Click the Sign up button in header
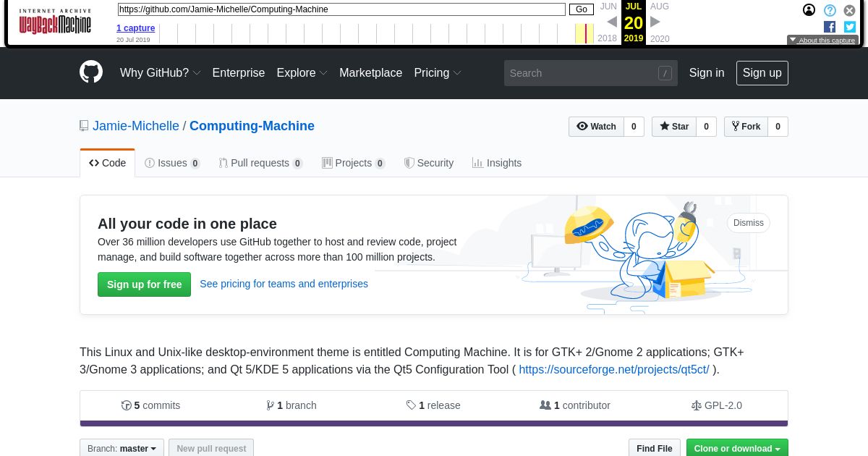 pyautogui.click(x=762, y=73)
